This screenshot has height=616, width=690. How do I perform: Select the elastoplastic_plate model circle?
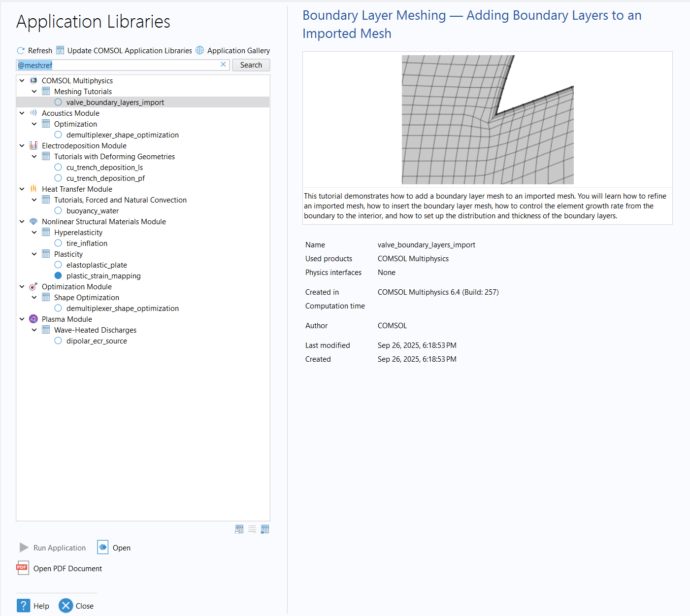pos(58,265)
